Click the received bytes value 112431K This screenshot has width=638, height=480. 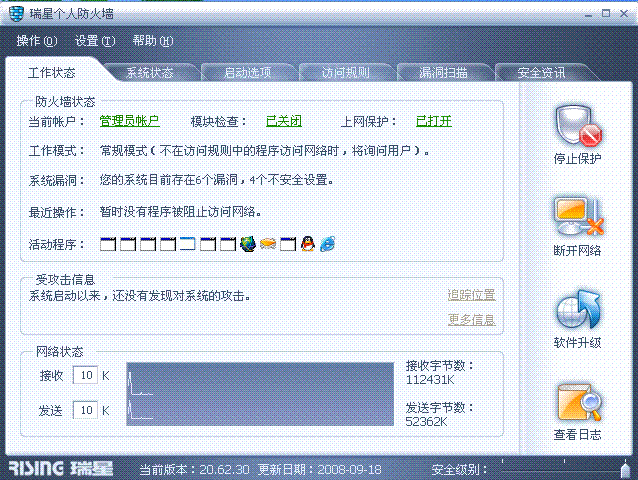pos(430,380)
